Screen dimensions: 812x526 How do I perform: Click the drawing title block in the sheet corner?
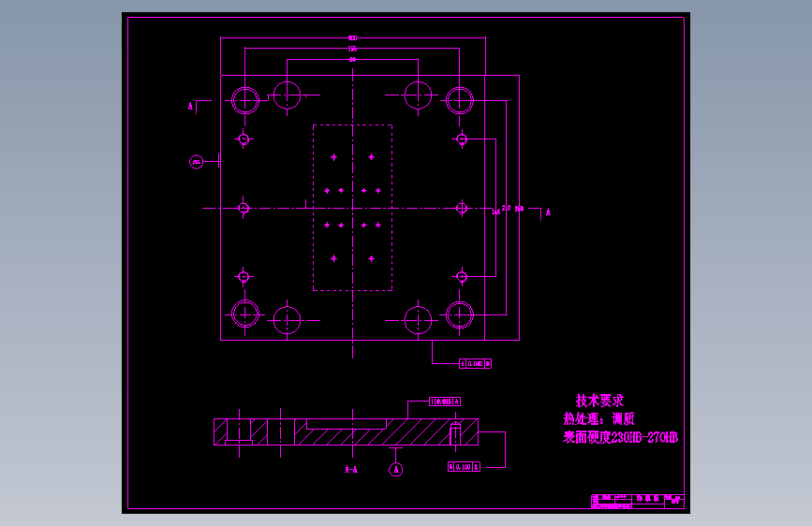pyautogui.click(x=638, y=501)
